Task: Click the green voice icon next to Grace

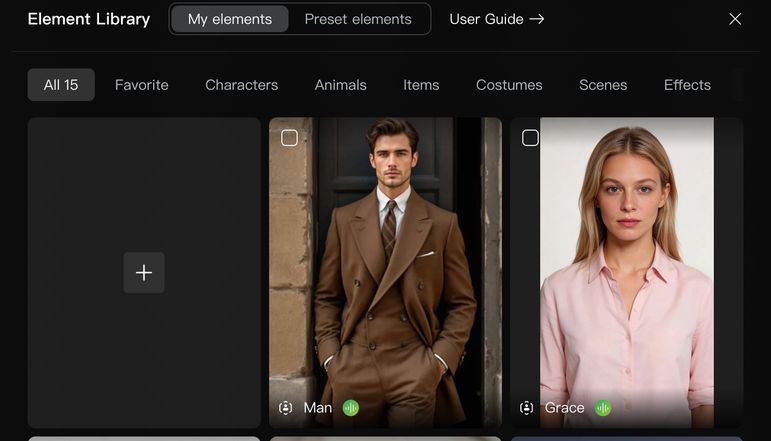Action: click(x=603, y=408)
